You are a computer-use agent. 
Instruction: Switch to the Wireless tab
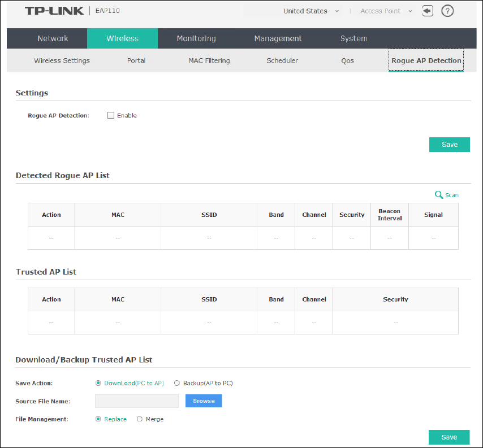coord(122,38)
